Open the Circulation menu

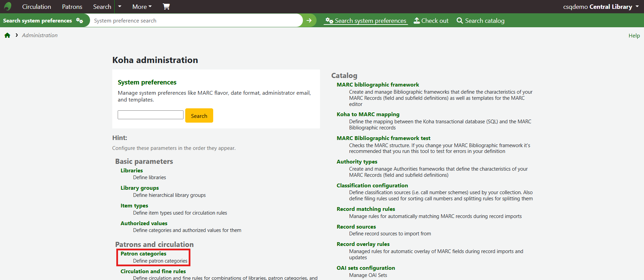click(36, 6)
